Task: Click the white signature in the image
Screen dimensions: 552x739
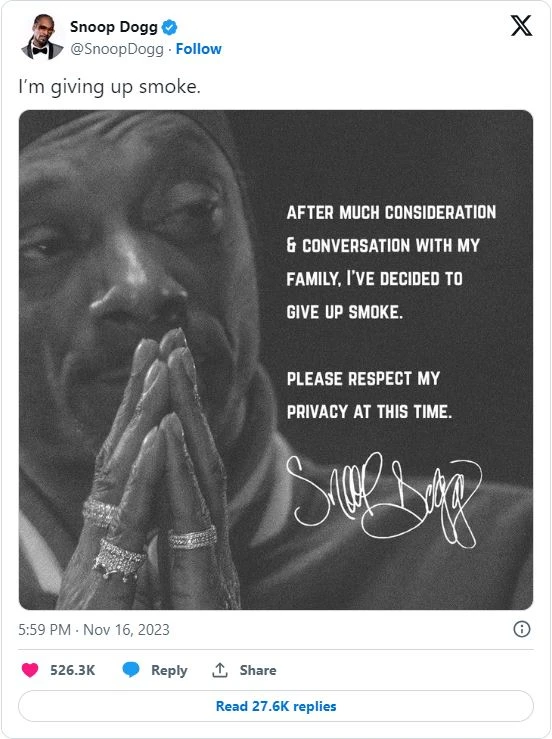Action: 384,501
